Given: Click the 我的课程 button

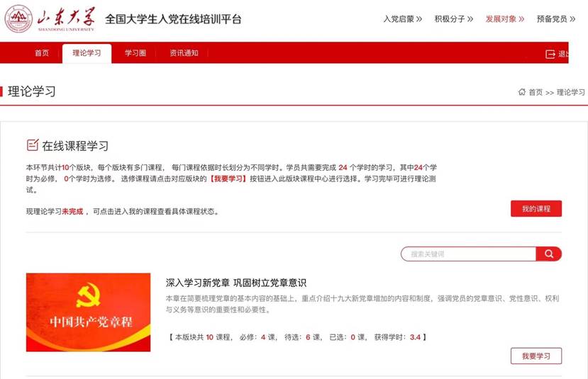Looking at the screenshot, I should pyautogui.click(x=536, y=209).
